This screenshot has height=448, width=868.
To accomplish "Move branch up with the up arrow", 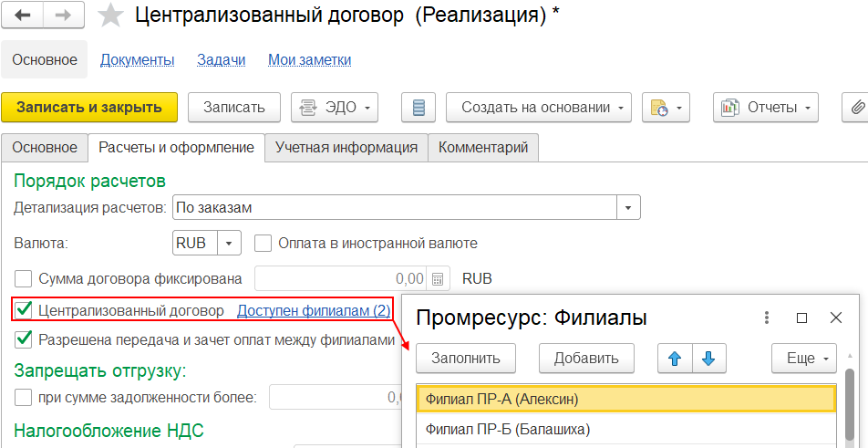I will [x=676, y=359].
